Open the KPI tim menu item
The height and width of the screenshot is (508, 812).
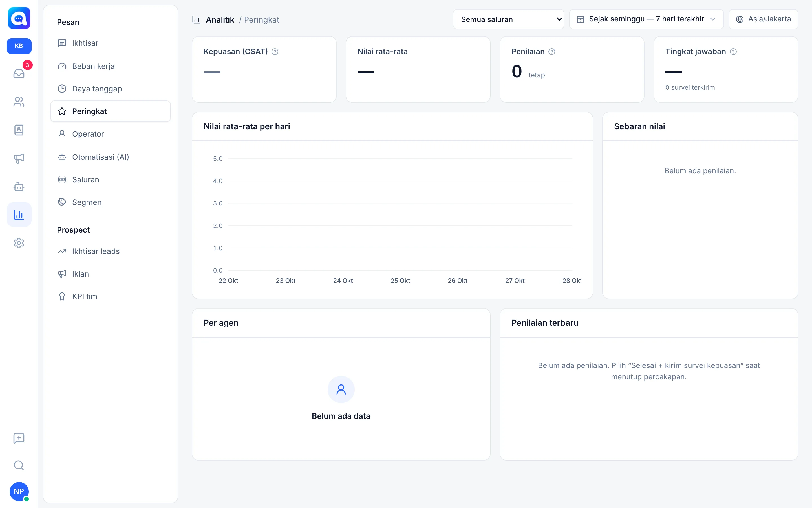(111, 296)
